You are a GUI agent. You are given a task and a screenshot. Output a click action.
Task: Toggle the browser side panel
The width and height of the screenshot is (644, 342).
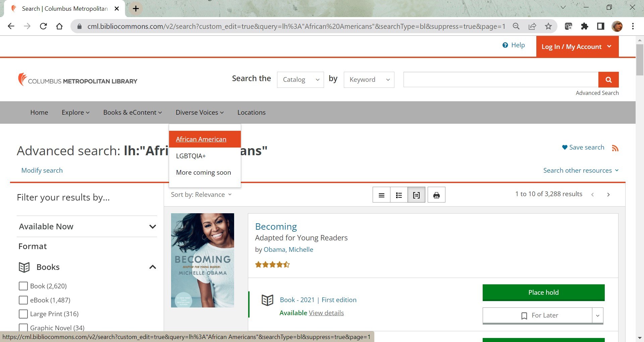click(x=601, y=26)
